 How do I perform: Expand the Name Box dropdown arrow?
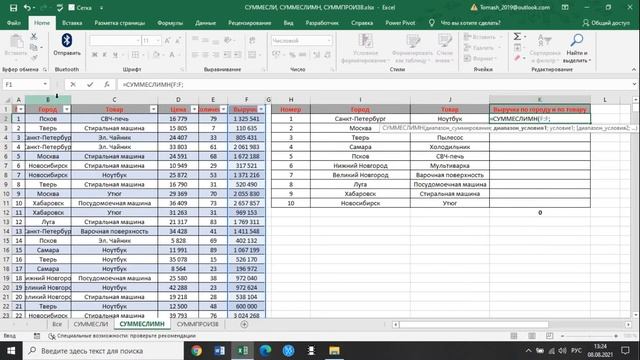tap(45, 84)
